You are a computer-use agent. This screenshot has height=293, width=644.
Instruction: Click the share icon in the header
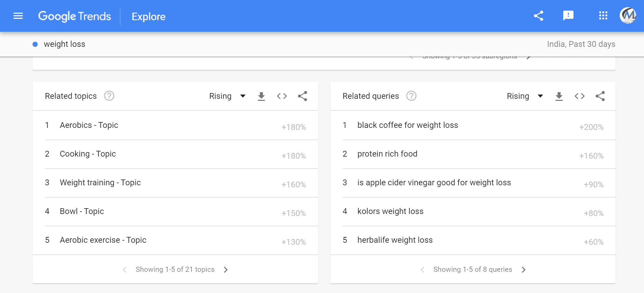(x=539, y=16)
